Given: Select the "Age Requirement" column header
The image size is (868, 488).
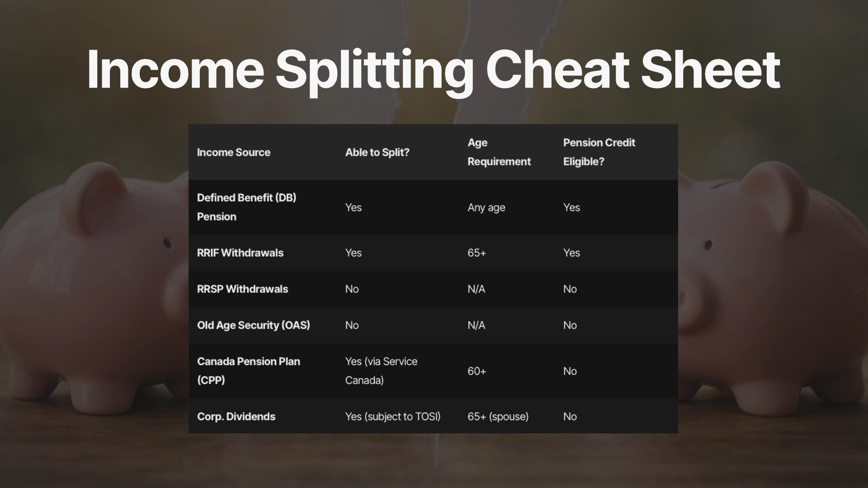Looking at the screenshot, I should click(x=499, y=152).
